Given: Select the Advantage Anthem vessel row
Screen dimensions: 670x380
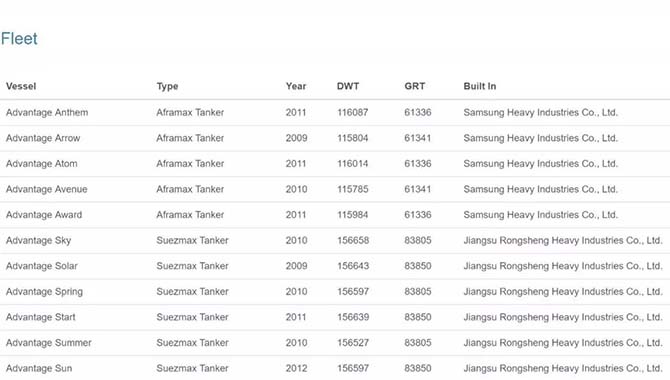Looking at the screenshot, I should coord(335,112).
